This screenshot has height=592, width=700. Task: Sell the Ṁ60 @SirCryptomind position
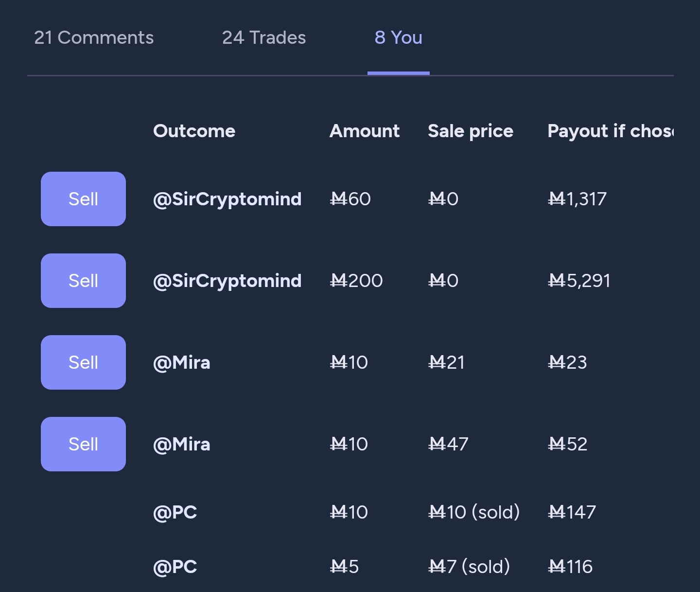pyautogui.click(x=83, y=199)
